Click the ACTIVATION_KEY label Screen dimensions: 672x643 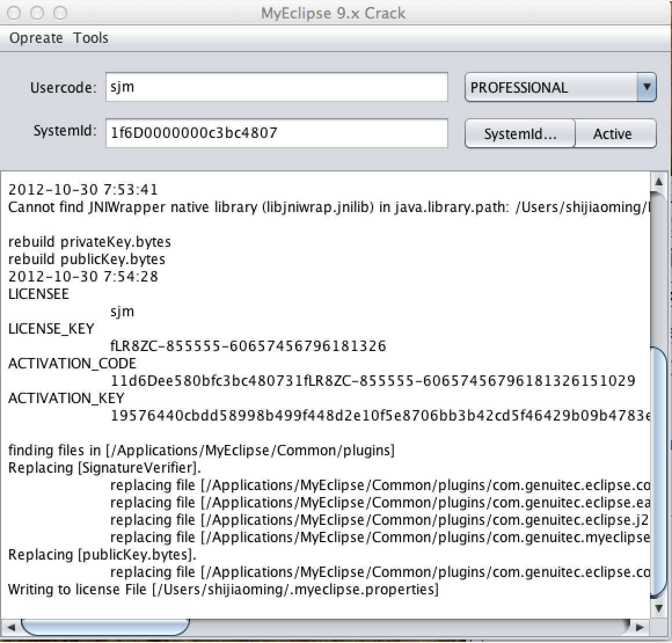coord(66,398)
